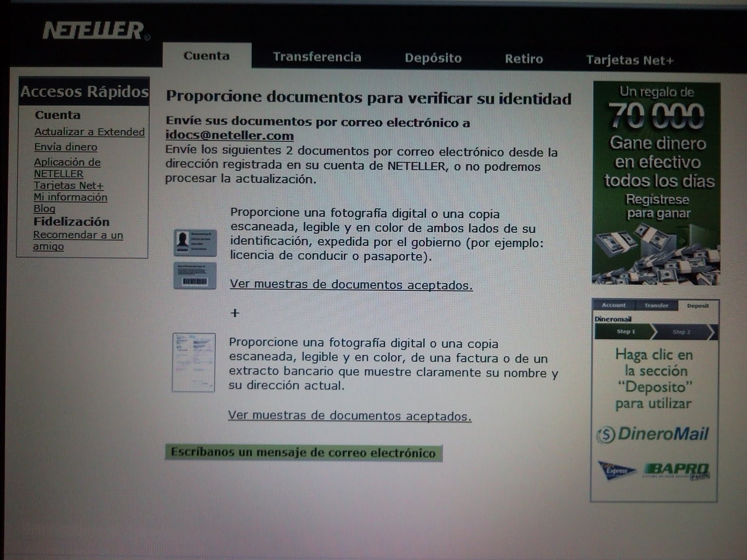Click Step 1 in the DineroMail ad
Image resolution: width=747 pixels, height=560 pixels.
click(626, 331)
